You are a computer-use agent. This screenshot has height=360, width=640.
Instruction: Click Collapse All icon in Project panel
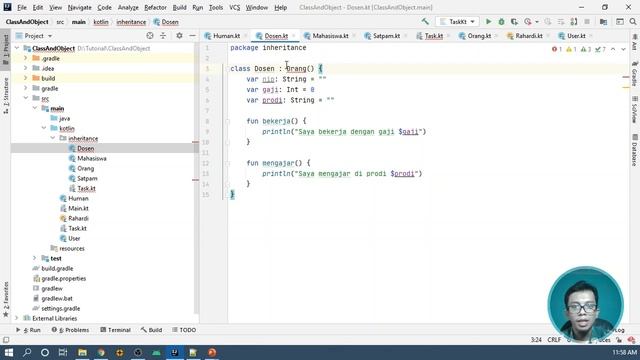pyautogui.click(x=163, y=36)
